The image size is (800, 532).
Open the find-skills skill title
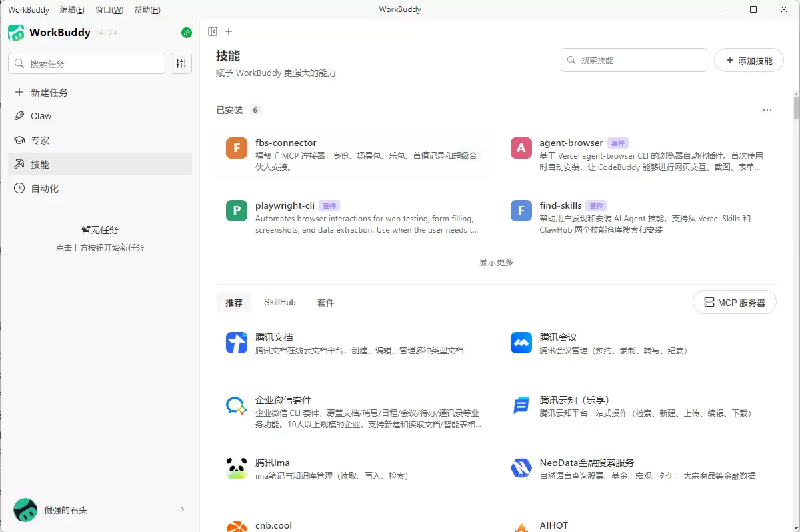[x=561, y=205]
